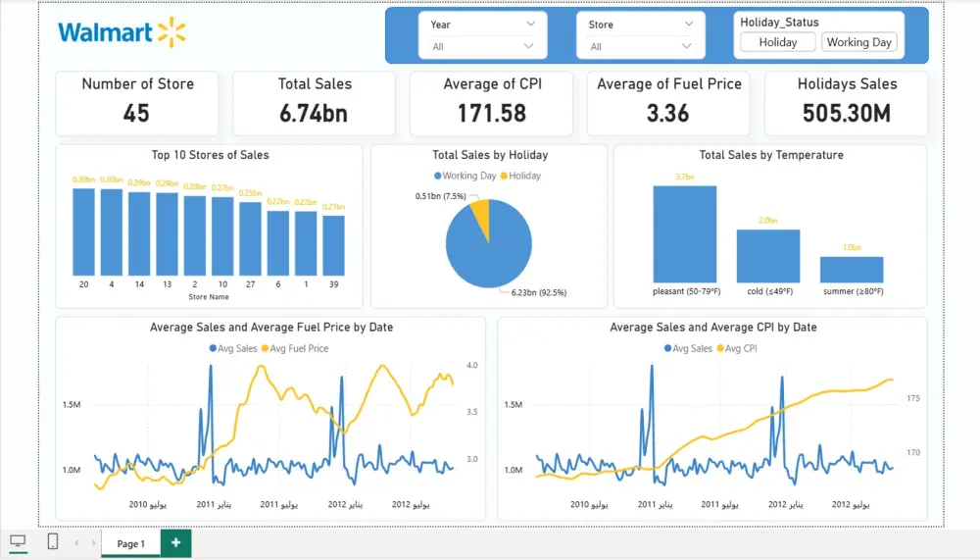
Task: Switch to mobile layout view icon
Action: pyautogui.click(x=53, y=541)
